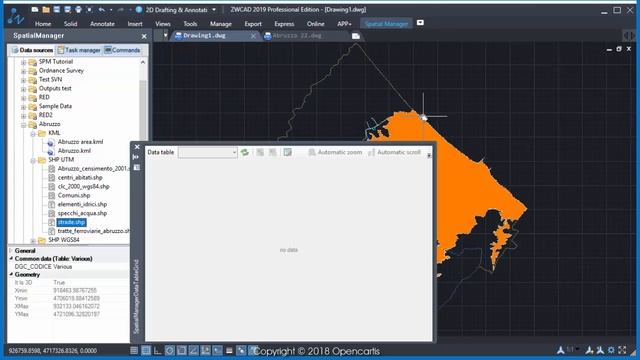
Task: Refresh the data table with green arrows
Action: (245, 152)
